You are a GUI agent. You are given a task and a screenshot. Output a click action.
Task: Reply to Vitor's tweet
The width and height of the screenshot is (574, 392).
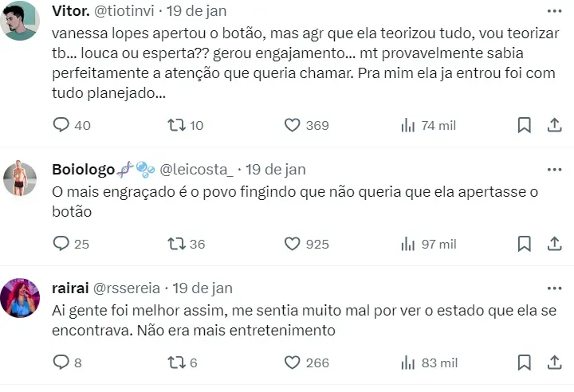click(61, 125)
